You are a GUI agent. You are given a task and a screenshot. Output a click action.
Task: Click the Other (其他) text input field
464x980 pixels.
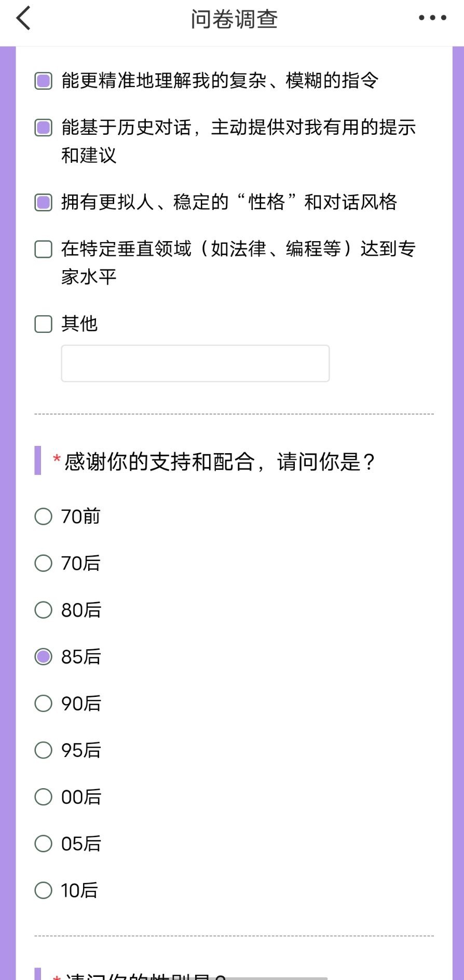(195, 363)
